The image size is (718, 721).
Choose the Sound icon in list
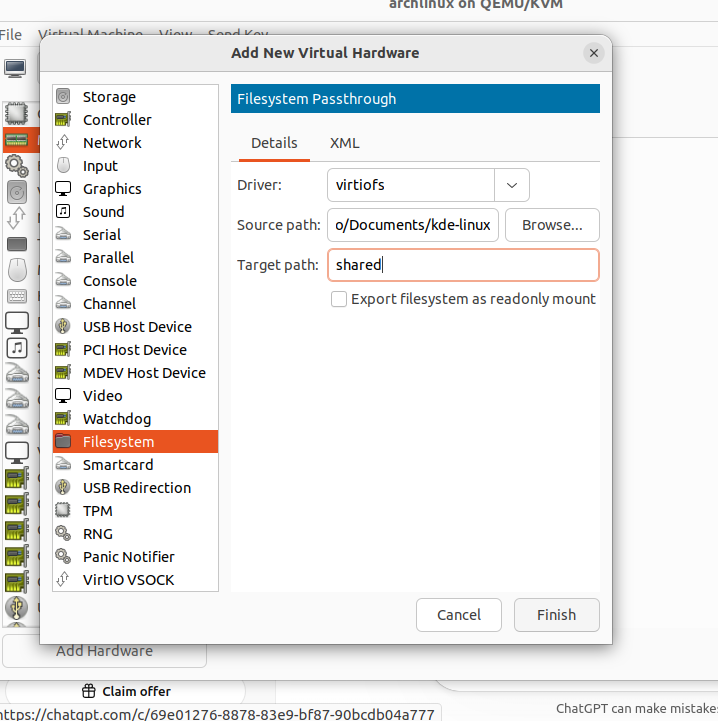(x=63, y=212)
